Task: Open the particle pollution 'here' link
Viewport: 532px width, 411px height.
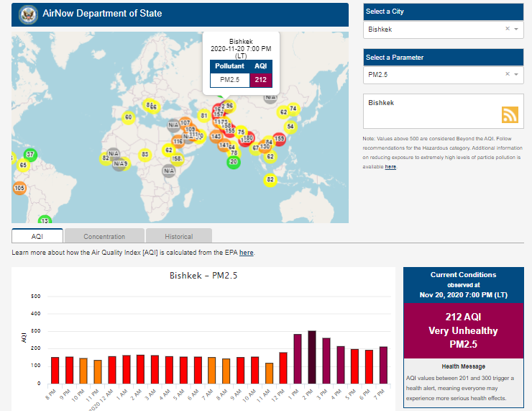Action: [x=390, y=166]
